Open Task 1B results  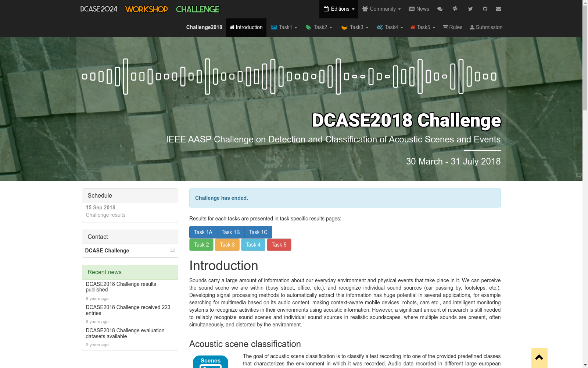(x=231, y=232)
